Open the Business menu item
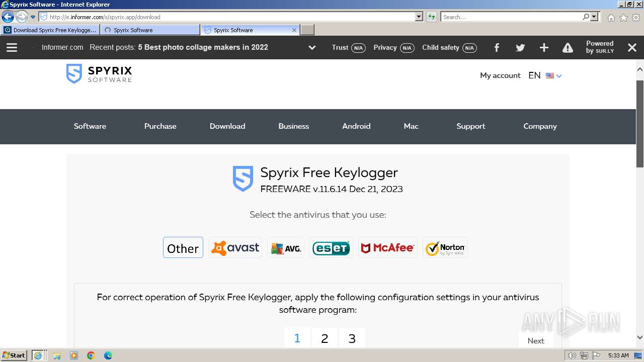Screen dimensions: 644x362 click(294, 126)
